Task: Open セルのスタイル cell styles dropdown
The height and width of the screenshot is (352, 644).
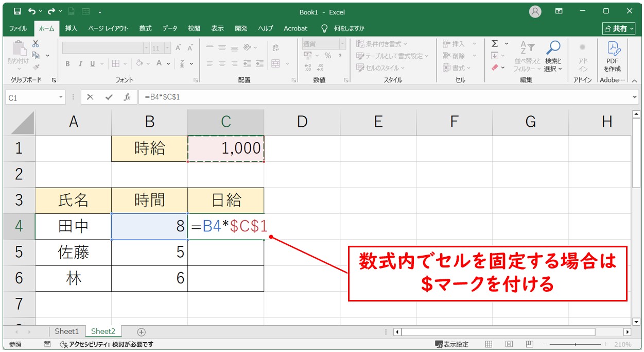Action: [380, 68]
